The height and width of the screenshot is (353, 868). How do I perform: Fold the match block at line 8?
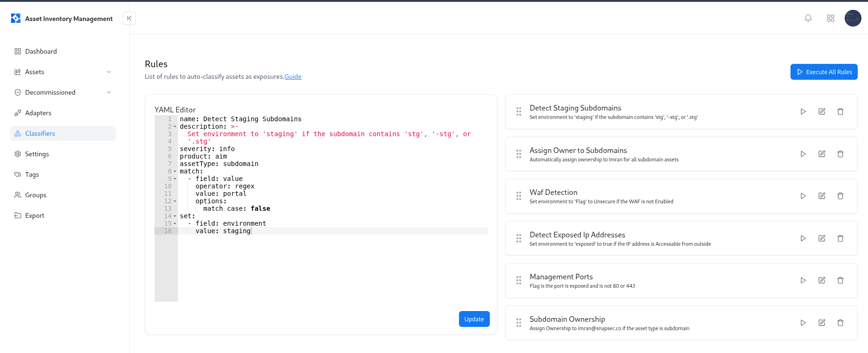[175, 172]
